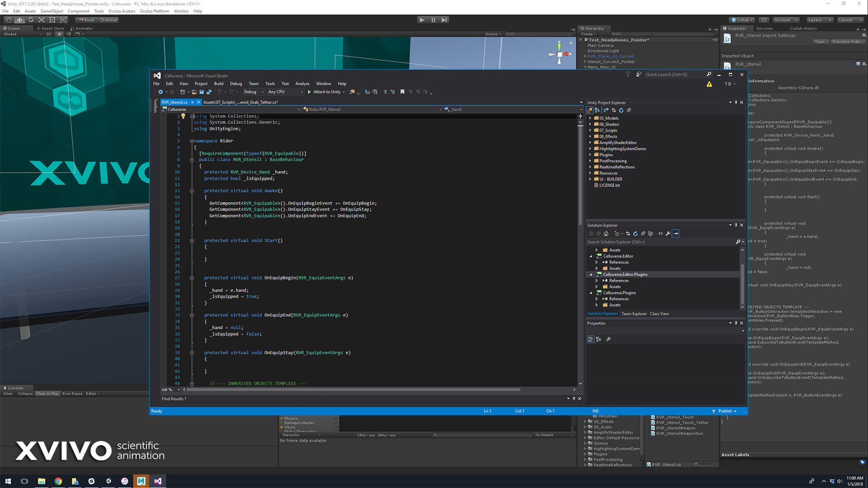
Task: Click Unity's Step frame button
Action: pos(444,20)
